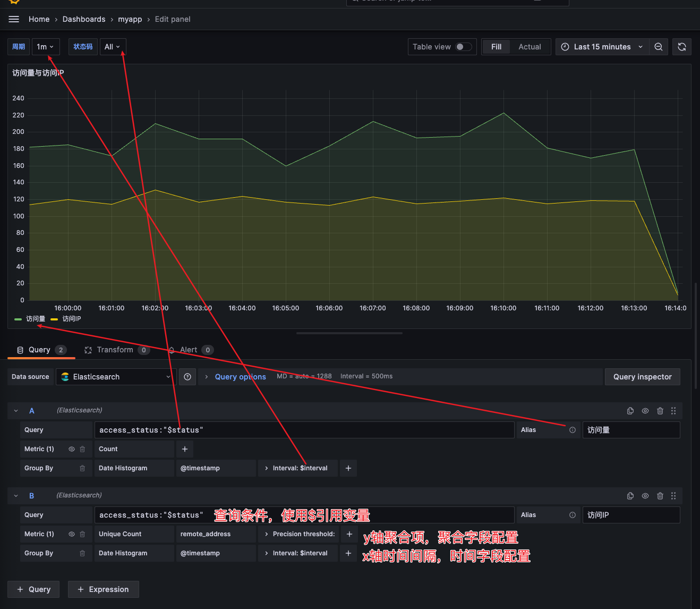Toggle visibility of query B Unique Count metric
The width and height of the screenshot is (700, 609).
[72, 534]
